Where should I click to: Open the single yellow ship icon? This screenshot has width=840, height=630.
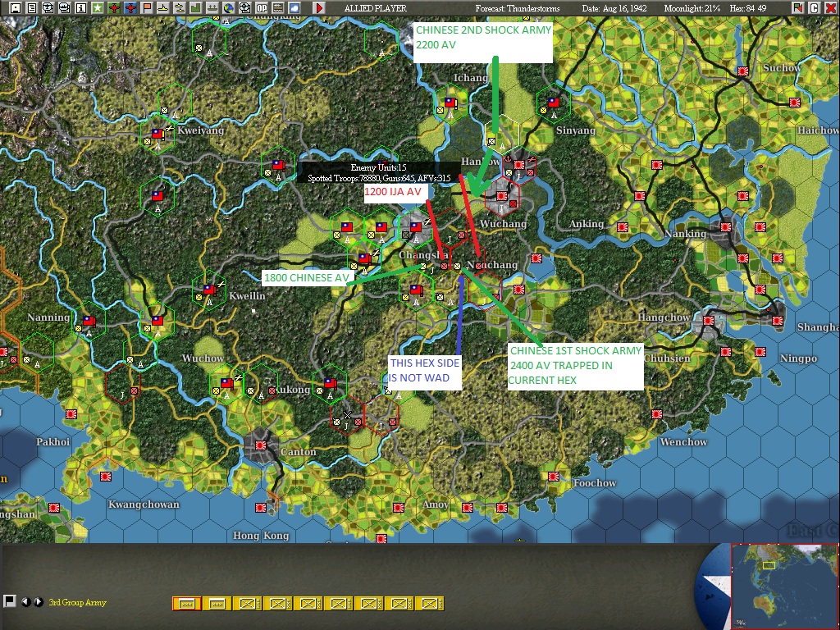[163, 8]
